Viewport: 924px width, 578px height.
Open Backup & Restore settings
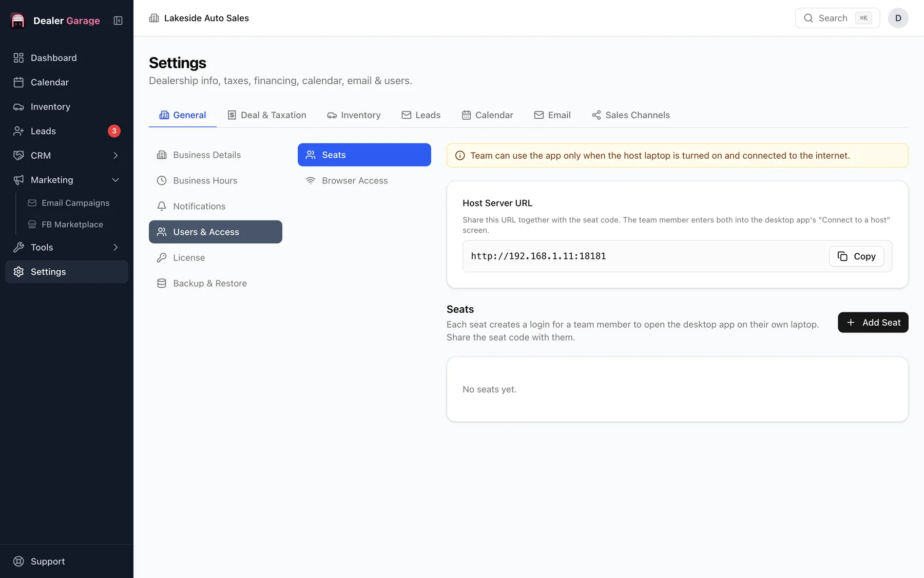click(x=216, y=283)
